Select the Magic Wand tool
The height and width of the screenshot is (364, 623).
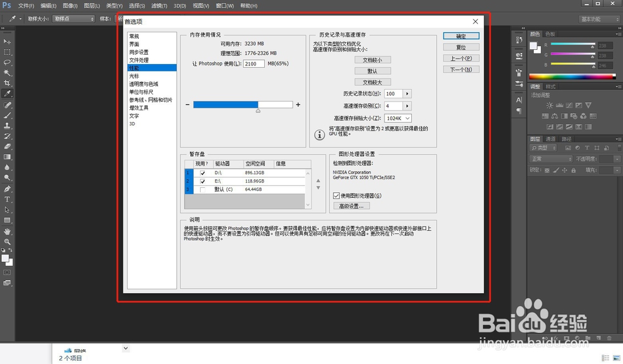click(7, 73)
